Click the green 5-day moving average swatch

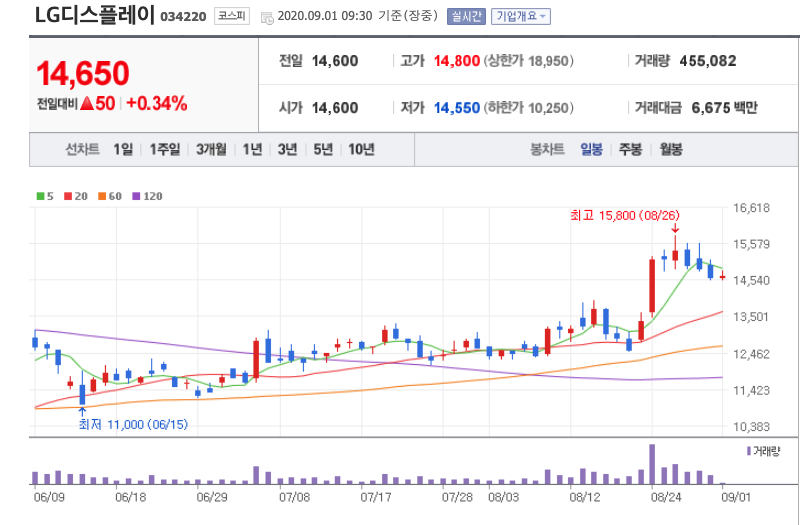click(40, 196)
